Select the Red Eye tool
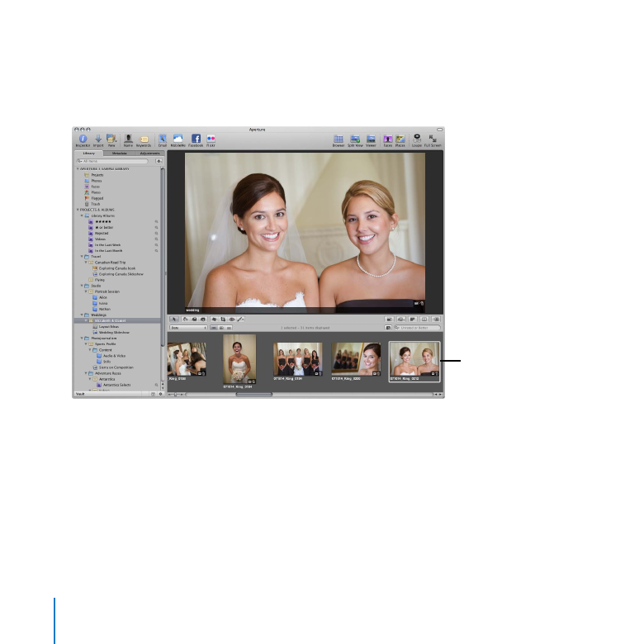644x644 pixels. click(232, 320)
